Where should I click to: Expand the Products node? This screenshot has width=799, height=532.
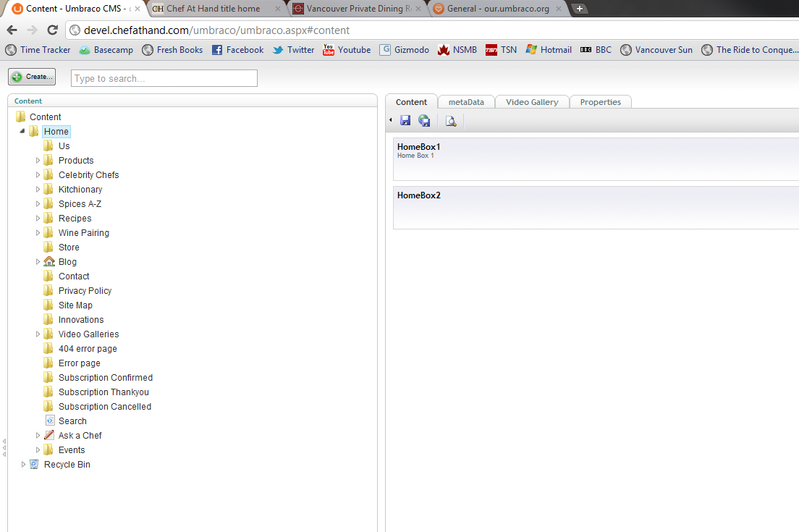pyautogui.click(x=38, y=160)
